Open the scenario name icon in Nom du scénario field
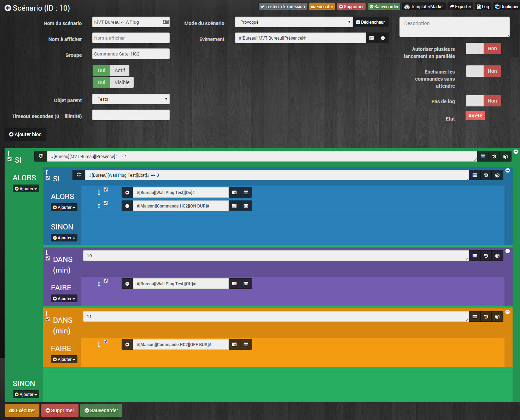Screen dimensions: 520x420 165,22
